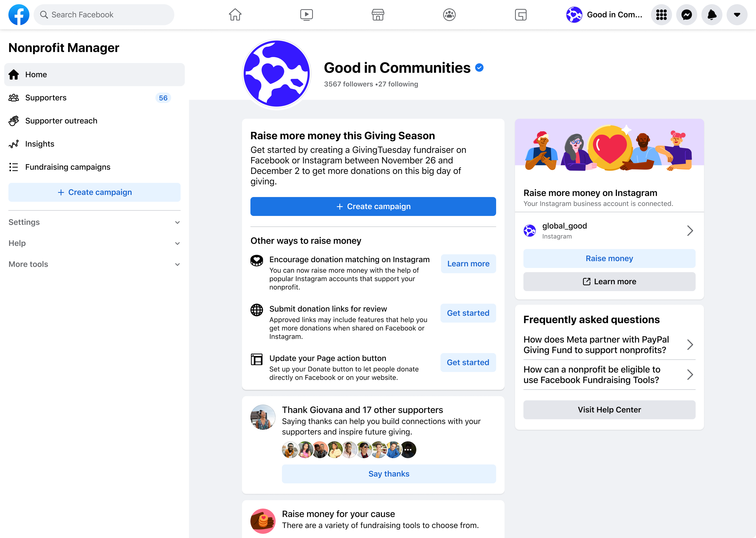Open the Watch video icon
The height and width of the screenshot is (538, 756).
pyautogui.click(x=307, y=14)
